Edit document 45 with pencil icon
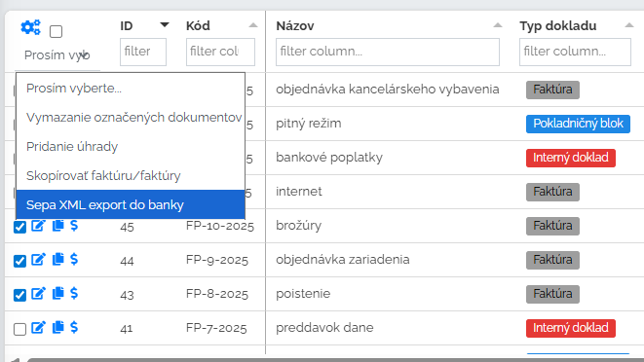The image size is (644, 362). (39, 226)
